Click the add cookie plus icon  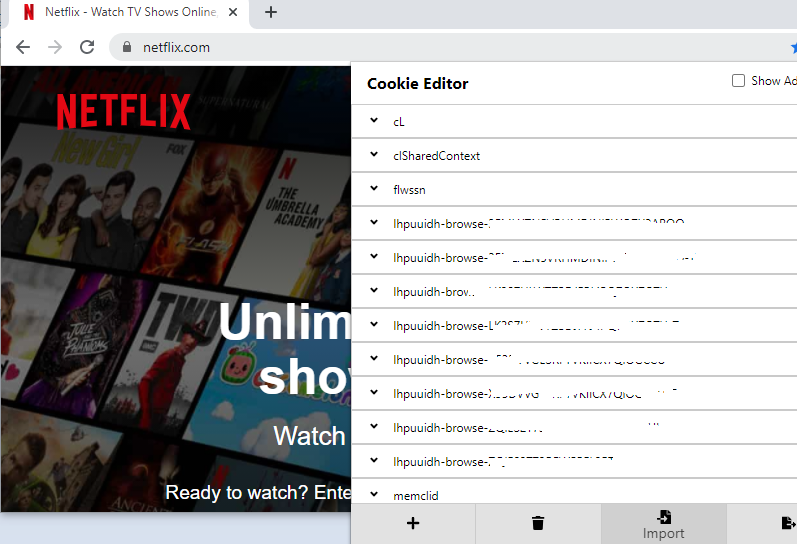pyautogui.click(x=413, y=523)
